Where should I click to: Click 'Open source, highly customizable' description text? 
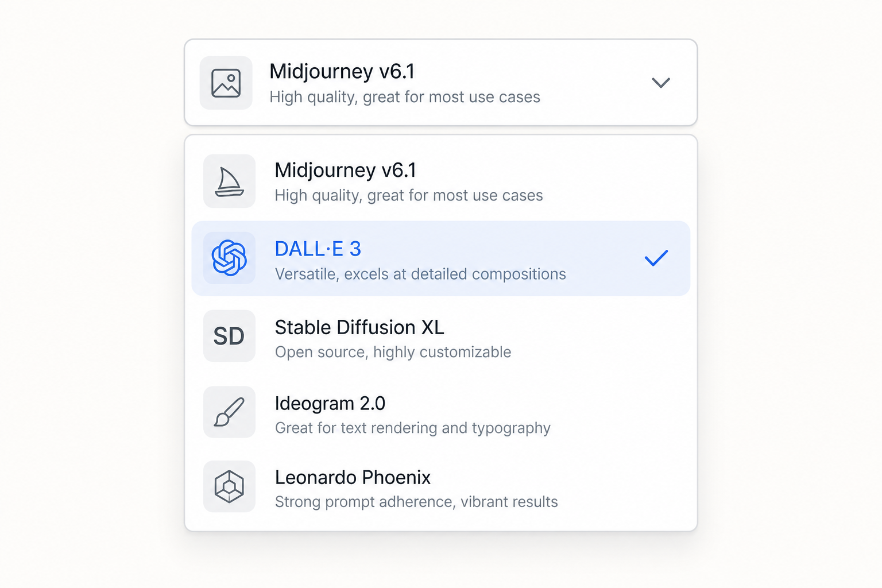click(393, 352)
